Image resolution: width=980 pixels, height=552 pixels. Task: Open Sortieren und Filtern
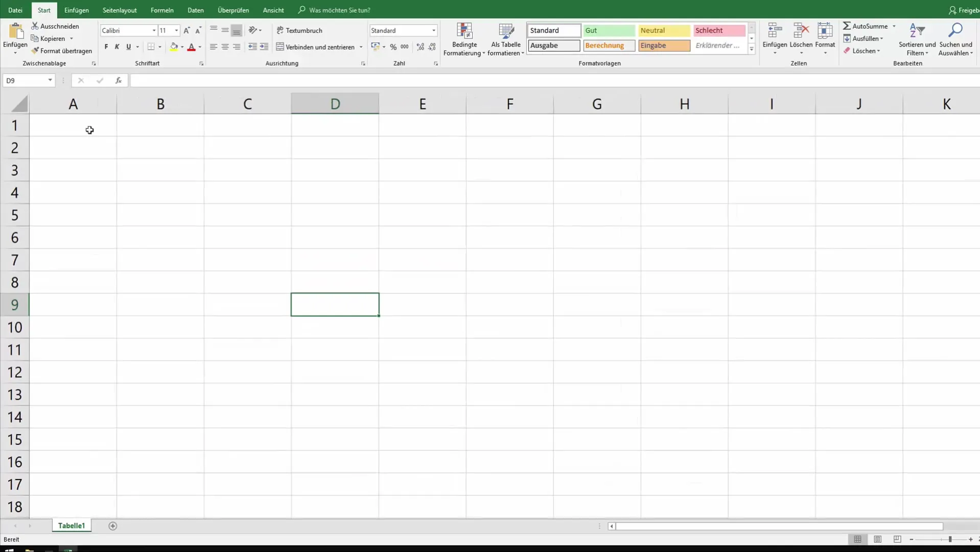pyautogui.click(x=917, y=39)
